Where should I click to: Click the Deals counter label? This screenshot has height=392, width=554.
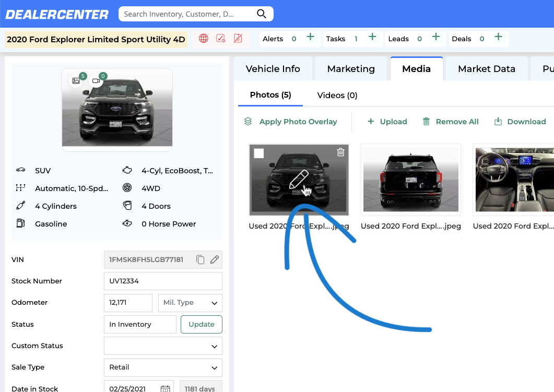coord(461,39)
